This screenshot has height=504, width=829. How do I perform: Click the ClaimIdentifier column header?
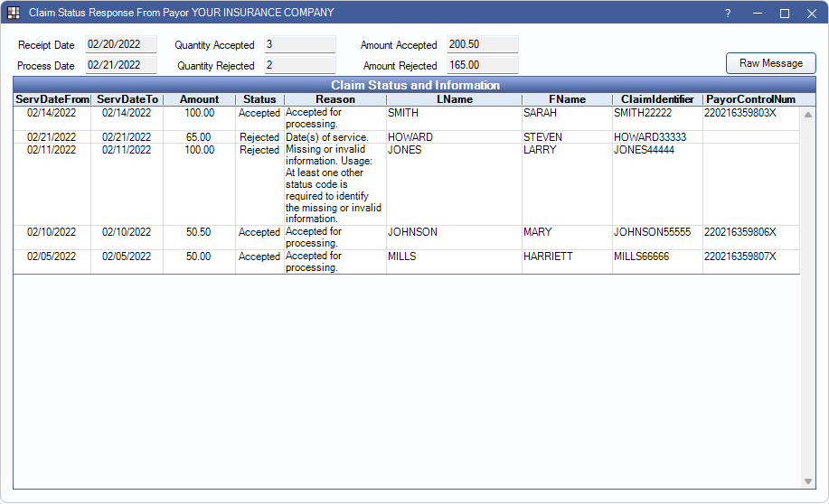coord(657,99)
